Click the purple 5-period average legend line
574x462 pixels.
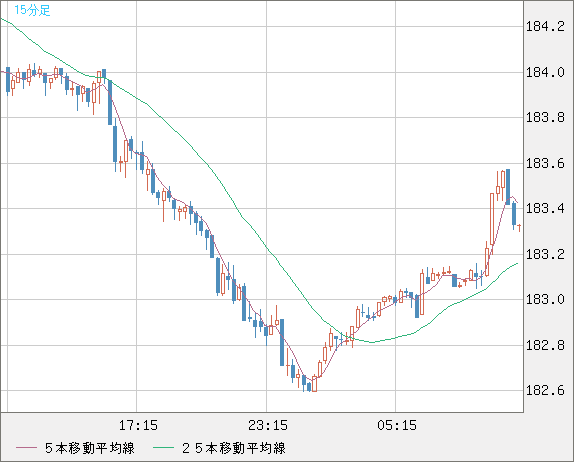pos(26,448)
